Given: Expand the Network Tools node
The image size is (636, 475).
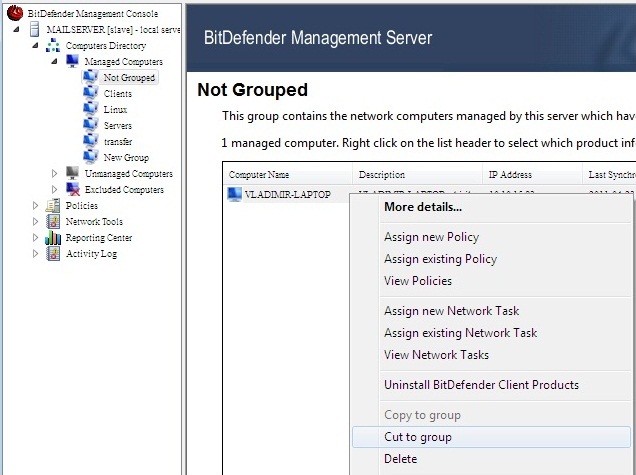Looking at the screenshot, I should coord(35,221).
